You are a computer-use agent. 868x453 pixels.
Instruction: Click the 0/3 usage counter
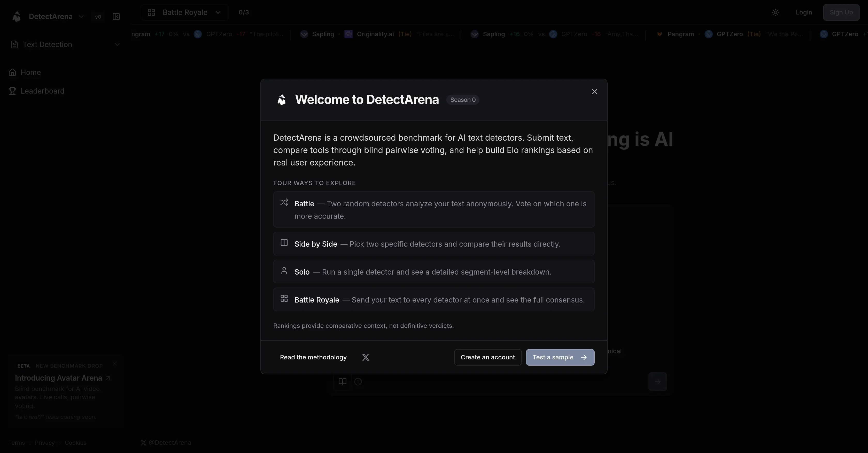(x=244, y=12)
